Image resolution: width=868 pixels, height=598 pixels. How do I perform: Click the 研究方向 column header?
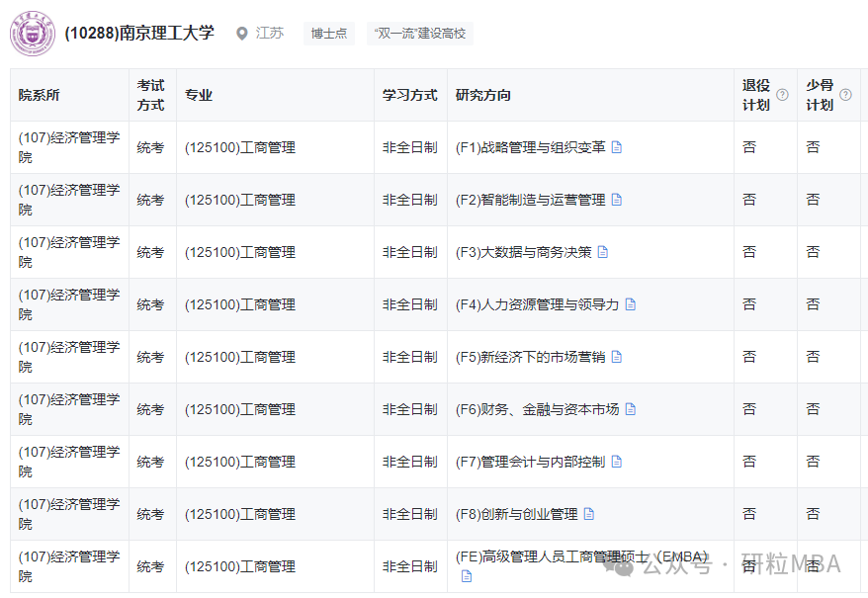(x=482, y=95)
